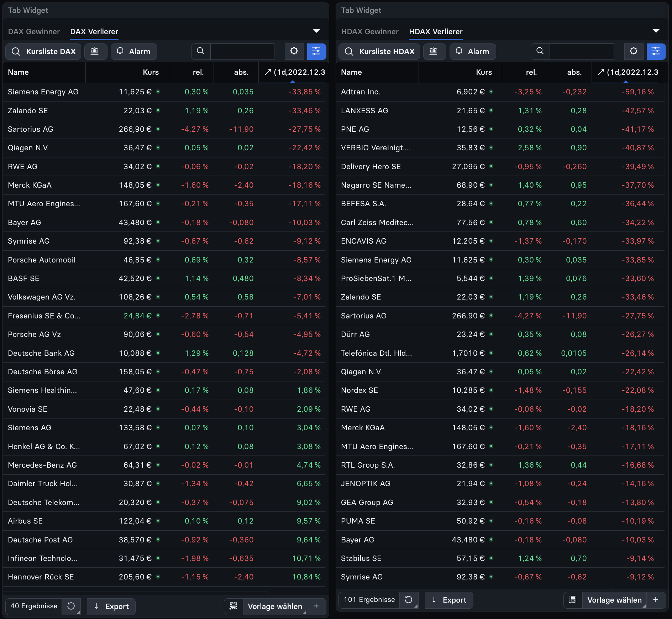Focus the search field in the HDAX widget
672x619 pixels.
point(582,52)
